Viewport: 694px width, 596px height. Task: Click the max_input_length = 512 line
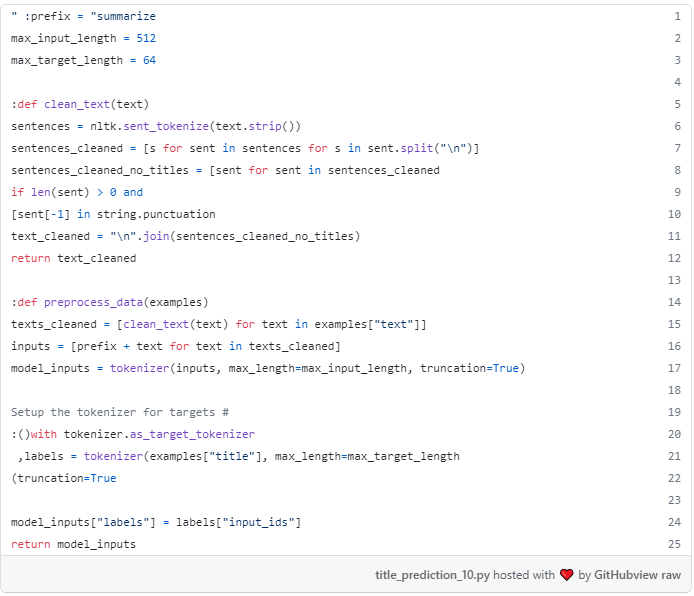click(83, 38)
